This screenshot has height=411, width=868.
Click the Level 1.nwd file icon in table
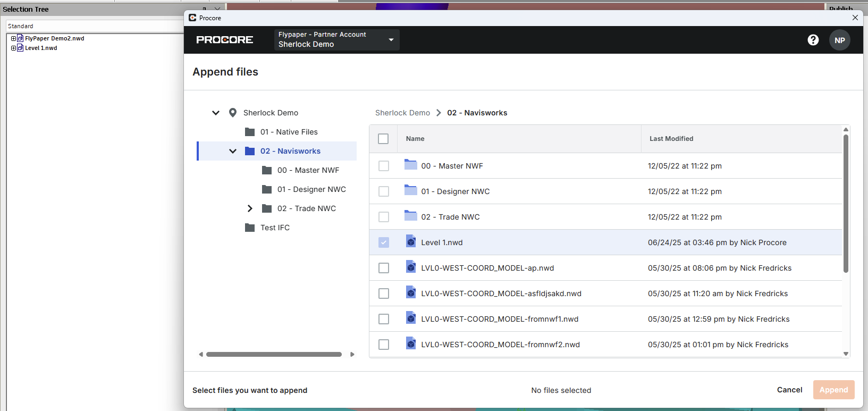click(411, 241)
